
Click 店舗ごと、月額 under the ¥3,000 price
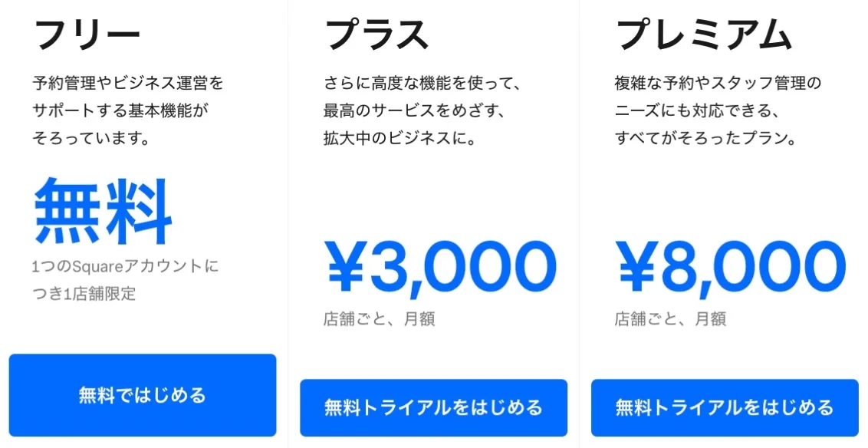coord(379,319)
